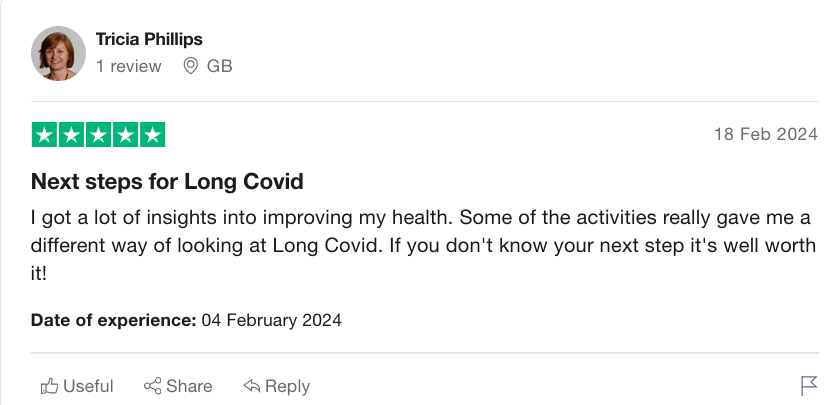Click the date of experience 04 February 2024
The width and height of the screenshot is (838, 405).
click(x=271, y=320)
